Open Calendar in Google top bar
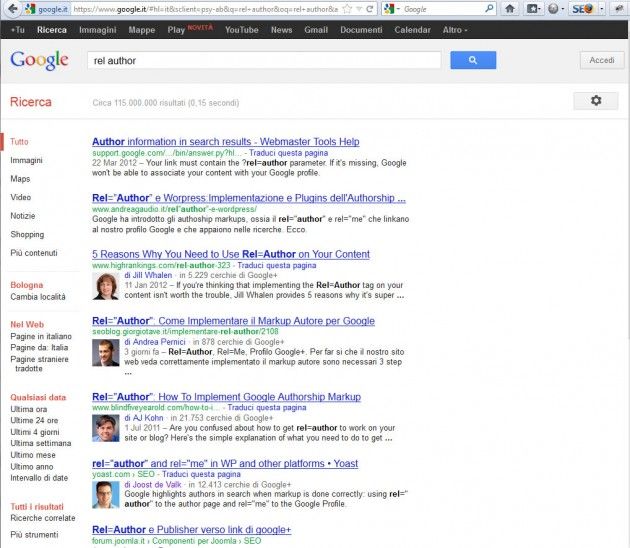 (412, 30)
